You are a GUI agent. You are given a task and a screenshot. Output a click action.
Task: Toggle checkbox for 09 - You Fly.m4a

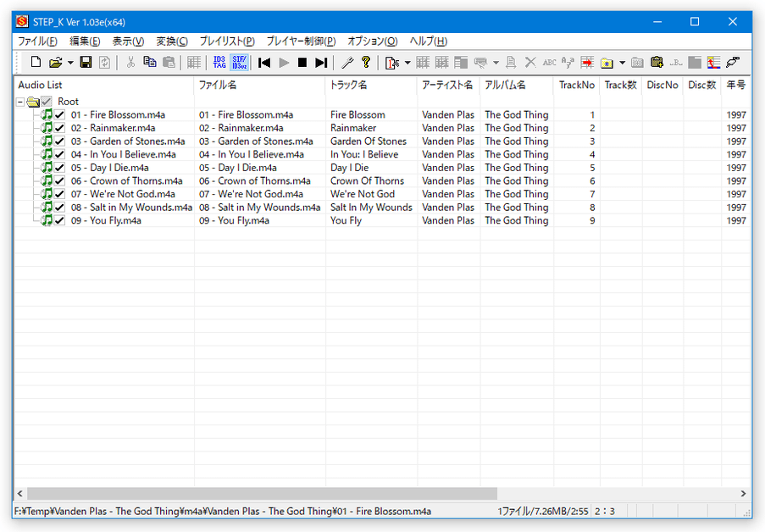pyautogui.click(x=60, y=220)
